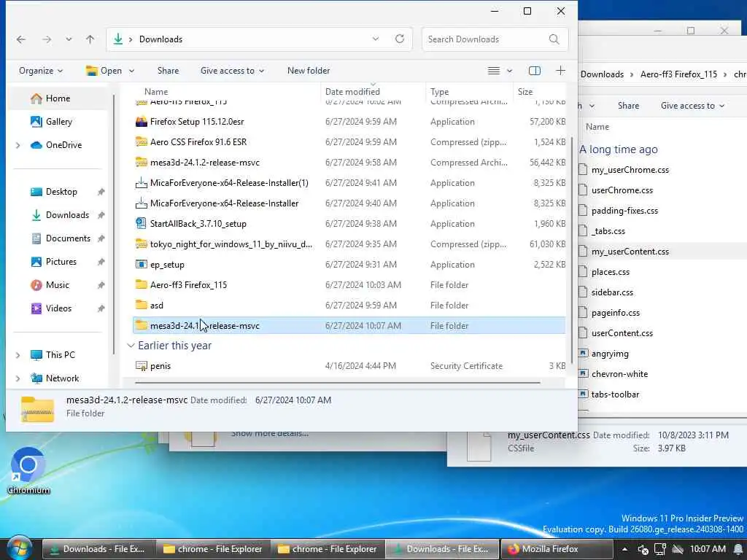
Task: Change the view layout icon
Action: point(494,71)
